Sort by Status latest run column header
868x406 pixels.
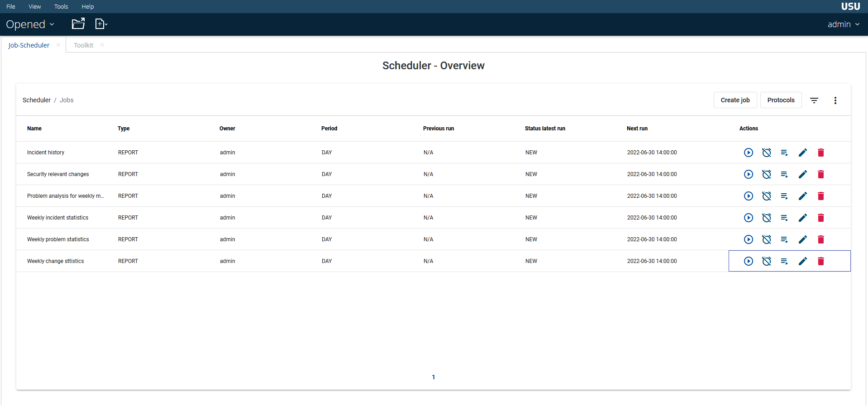tap(545, 129)
